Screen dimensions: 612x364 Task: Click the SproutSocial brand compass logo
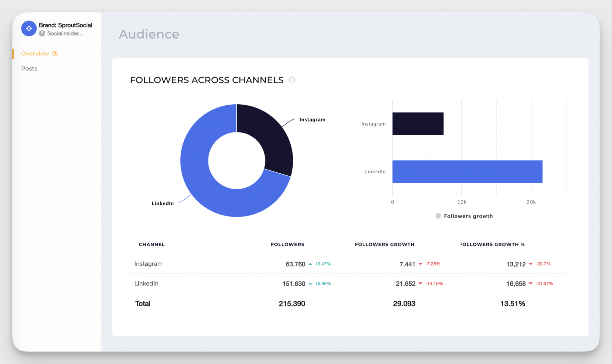click(29, 28)
